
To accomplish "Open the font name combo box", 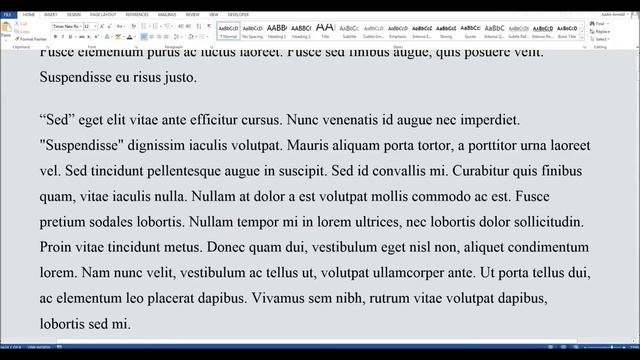I will pos(67,26).
